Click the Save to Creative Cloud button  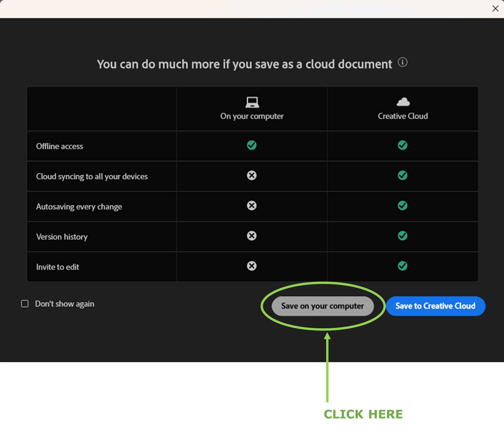click(x=435, y=306)
